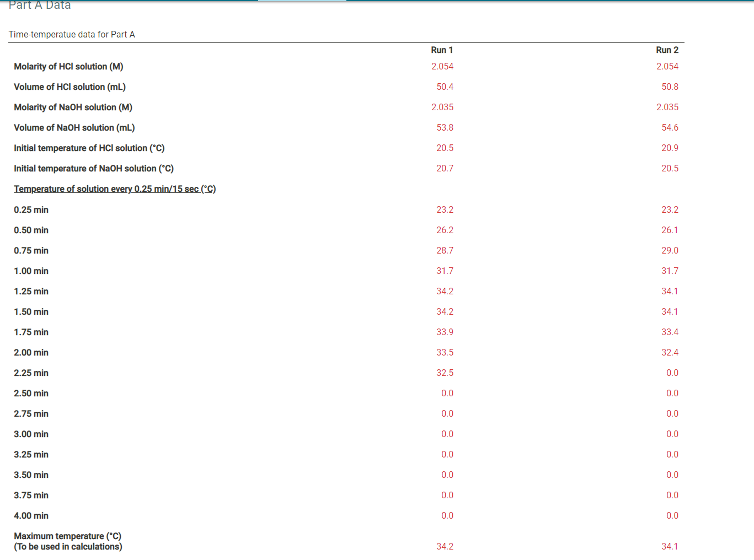Click the Part A Data heading
Screen dimensions: 754x560
tap(39, 6)
